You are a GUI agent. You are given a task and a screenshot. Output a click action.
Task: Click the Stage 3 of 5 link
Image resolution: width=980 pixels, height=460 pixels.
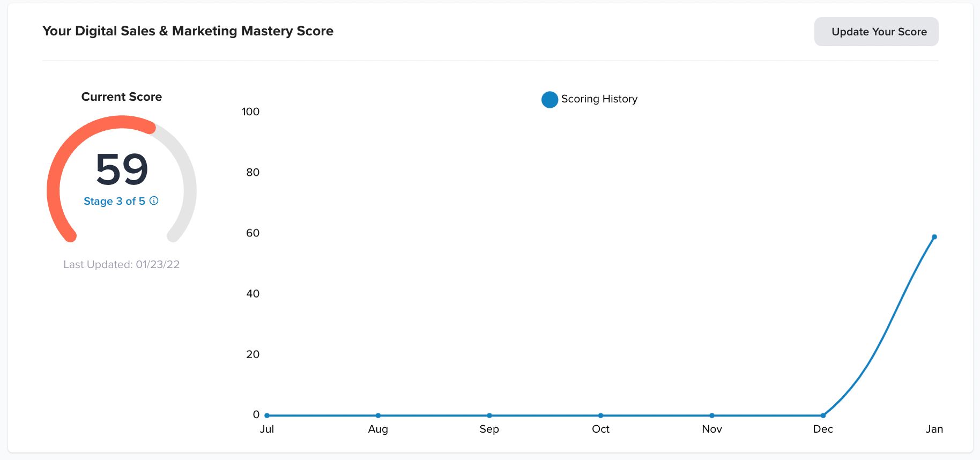[x=114, y=201]
